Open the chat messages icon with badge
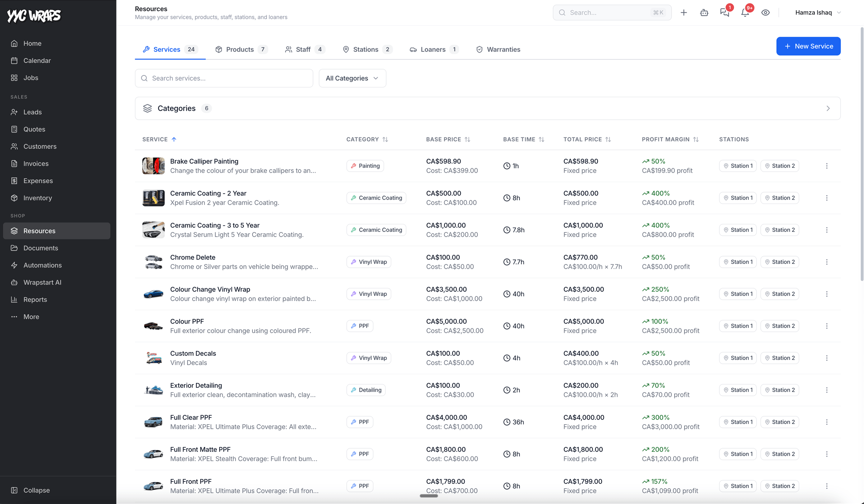The width and height of the screenshot is (864, 504). (724, 13)
